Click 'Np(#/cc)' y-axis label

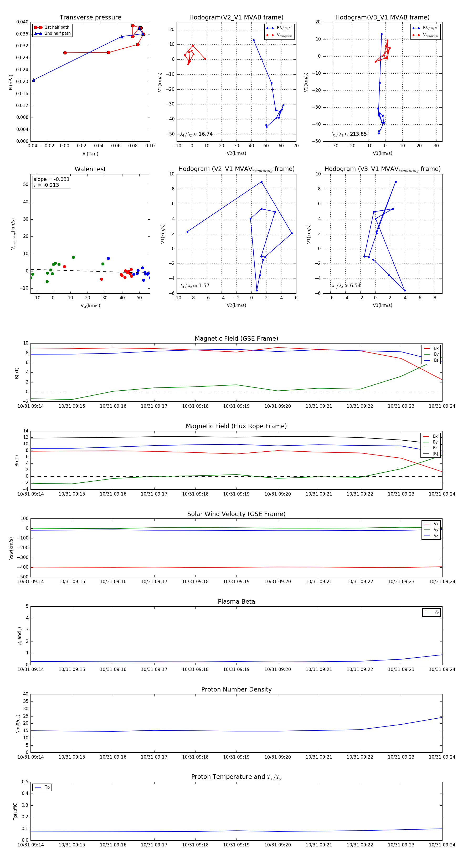click(x=18, y=724)
